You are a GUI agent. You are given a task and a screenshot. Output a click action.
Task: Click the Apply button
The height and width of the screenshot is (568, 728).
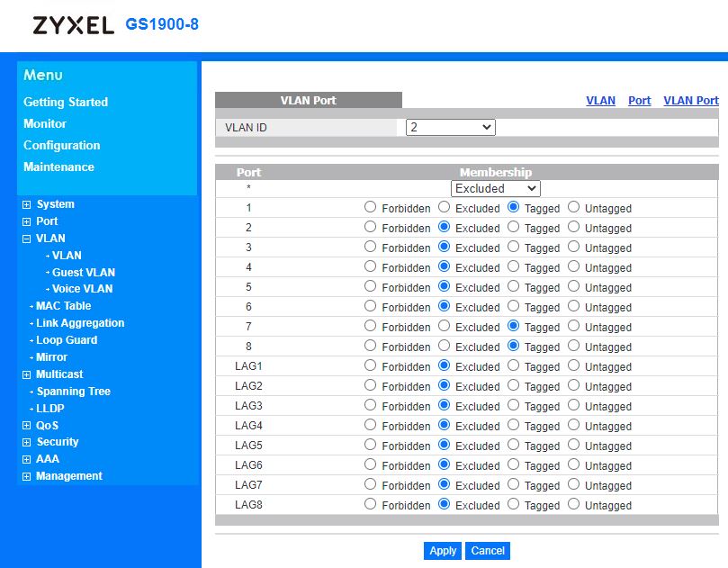pos(443,550)
